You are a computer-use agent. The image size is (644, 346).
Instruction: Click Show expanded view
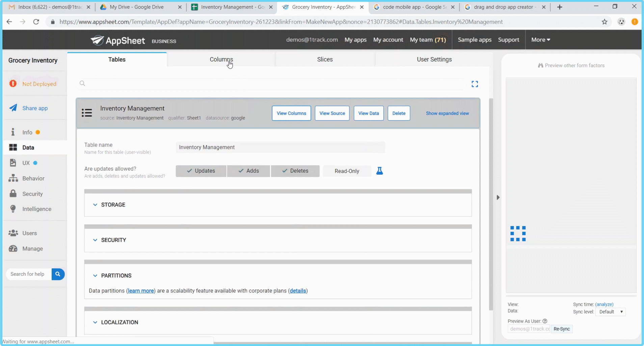pos(447,113)
